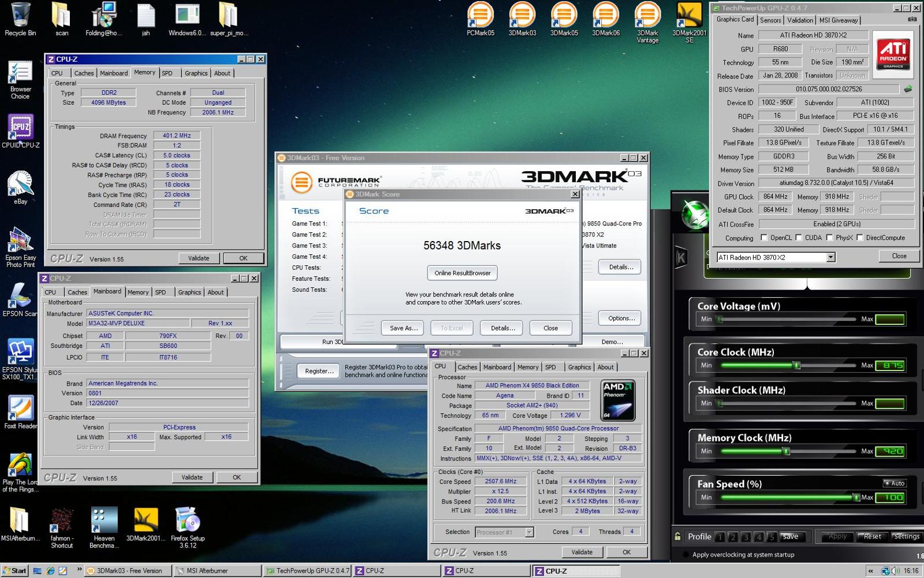Click the ATI Radeon logo in GPU-Z
The image size is (924, 578).
pyautogui.click(x=893, y=54)
